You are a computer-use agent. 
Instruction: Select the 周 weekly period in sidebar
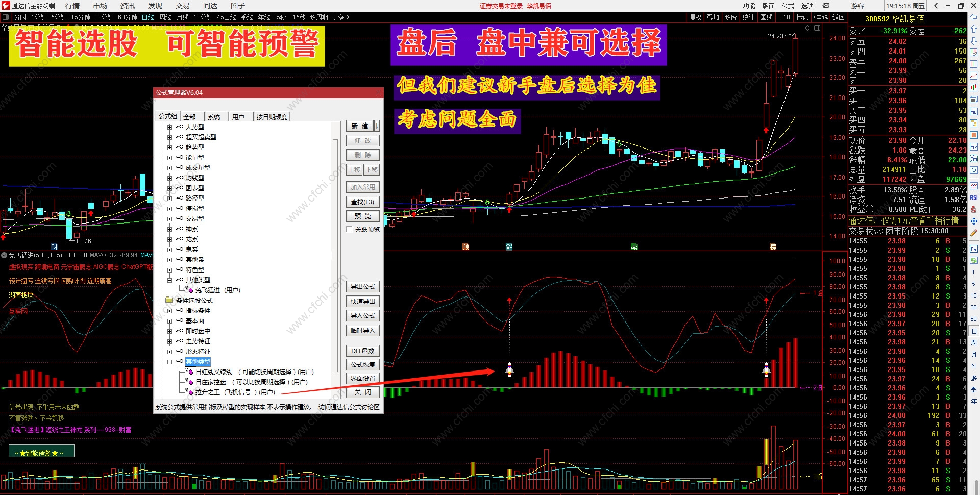point(974,342)
